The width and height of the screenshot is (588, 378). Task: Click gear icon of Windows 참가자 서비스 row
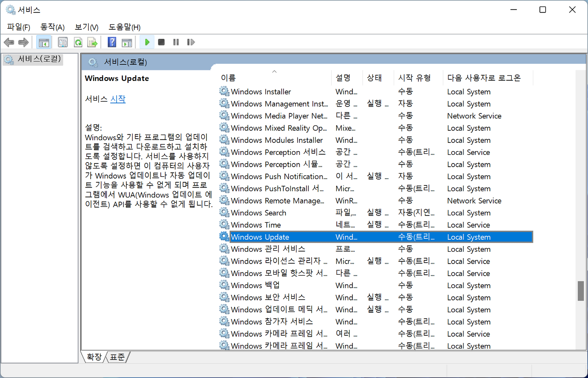(x=224, y=322)
